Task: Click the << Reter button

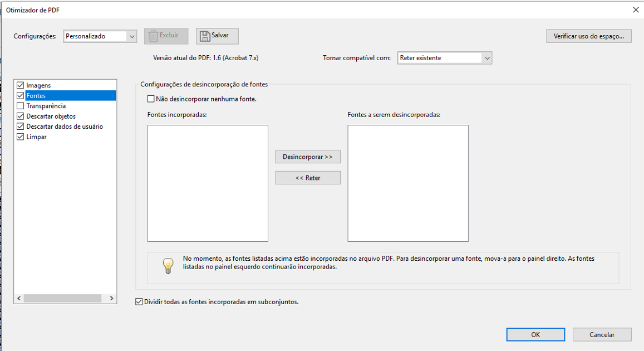Action: point(308,178)
